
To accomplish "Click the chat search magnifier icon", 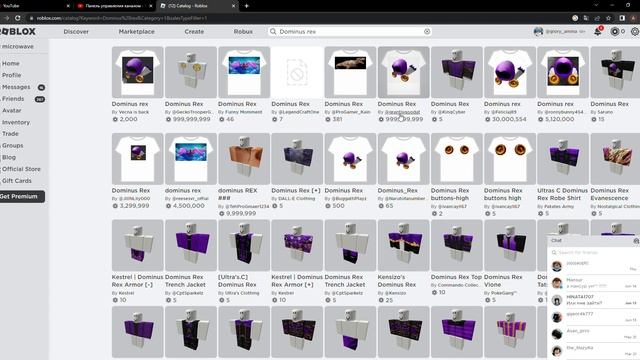I will (x=554, y=253).
